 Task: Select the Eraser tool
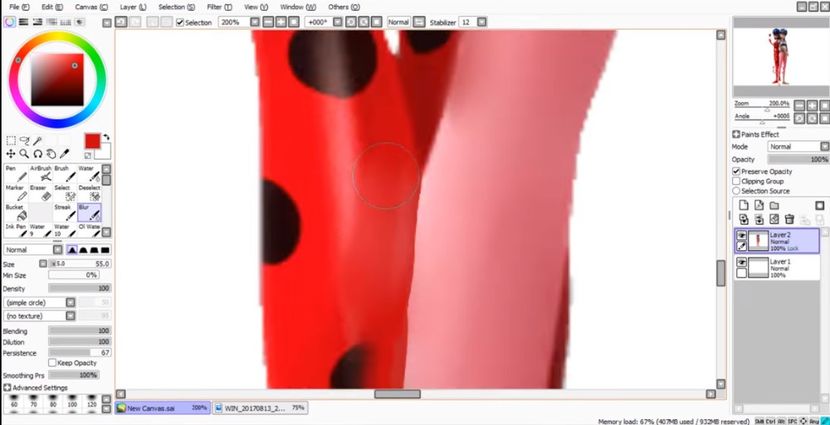click(40, 193)
